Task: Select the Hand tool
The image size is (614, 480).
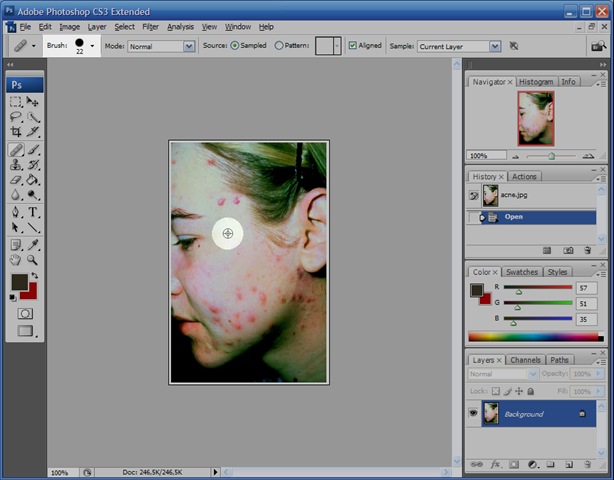Action: pyautogui.click(x=16, y=260)
